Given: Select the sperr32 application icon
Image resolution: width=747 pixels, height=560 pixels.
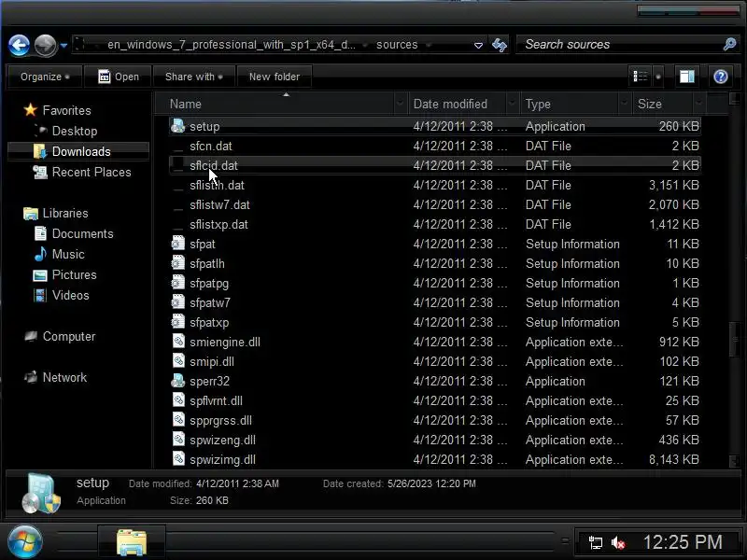Looking at the screenshot, I should point(178,381).
